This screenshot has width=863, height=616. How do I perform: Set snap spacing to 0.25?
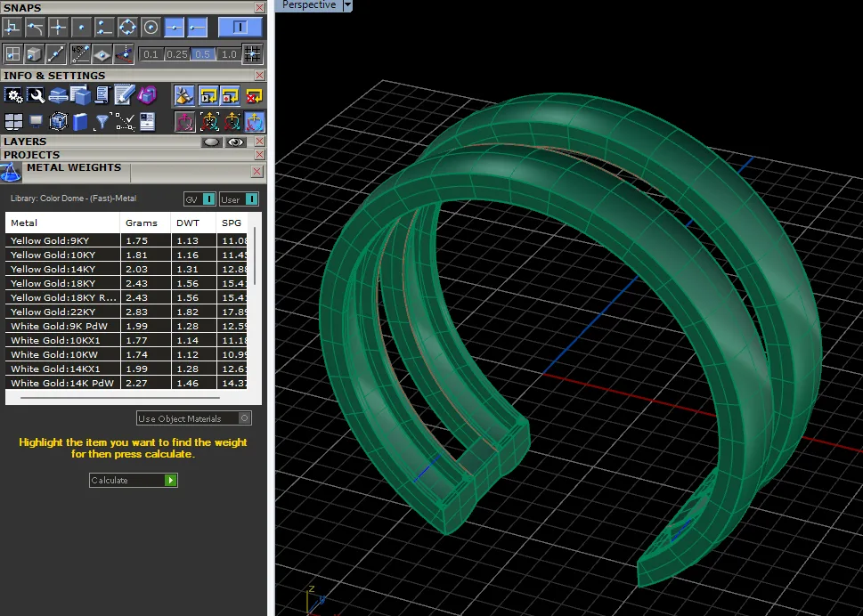click(176, 54)
